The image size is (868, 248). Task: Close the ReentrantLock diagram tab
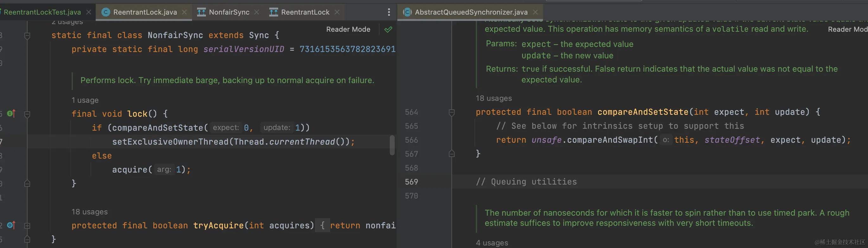[x=337, y=12]
